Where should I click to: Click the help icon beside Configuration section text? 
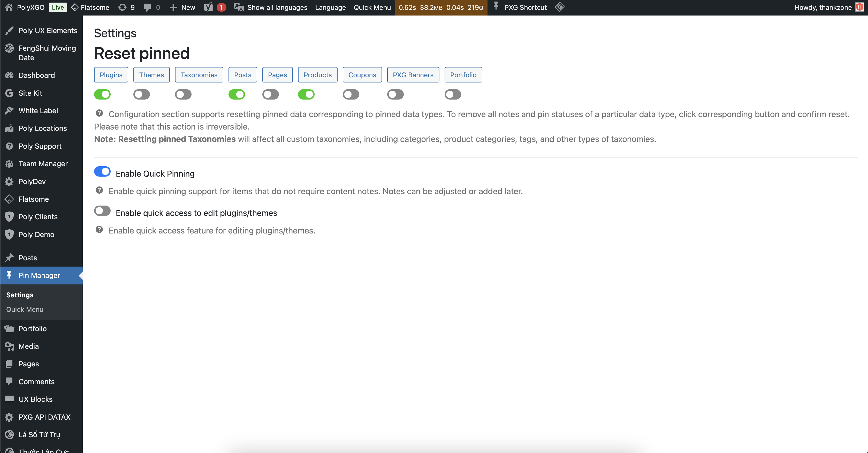point(99,113)
